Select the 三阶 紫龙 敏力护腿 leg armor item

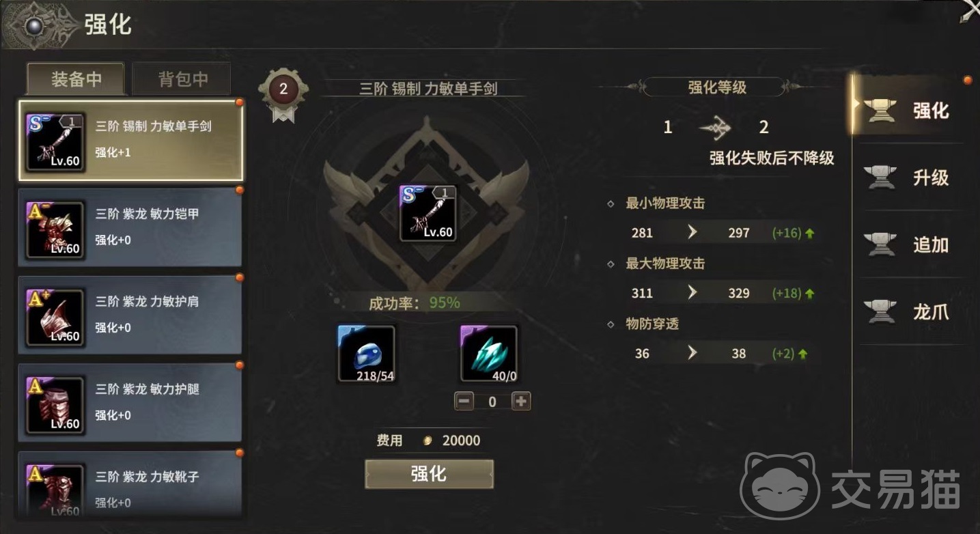tap(130, 402)
